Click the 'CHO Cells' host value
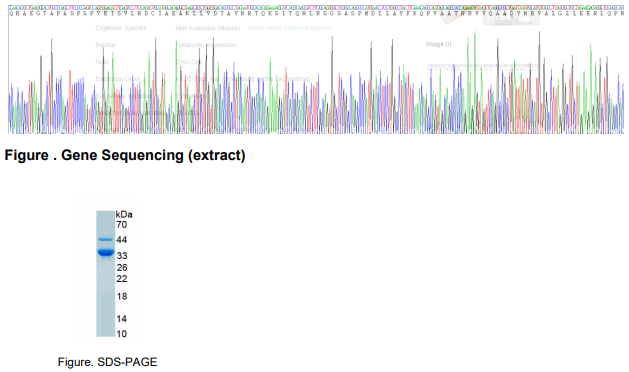Image resolution: width=629 pixels, height=372 pixels. click(189, 62)
